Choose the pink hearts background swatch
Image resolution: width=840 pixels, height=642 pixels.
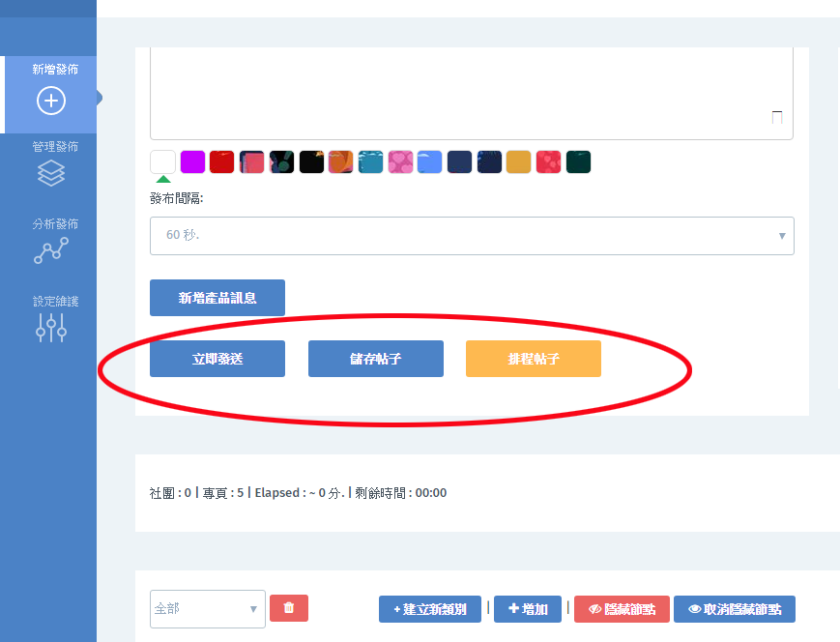(x=400, y=161)
